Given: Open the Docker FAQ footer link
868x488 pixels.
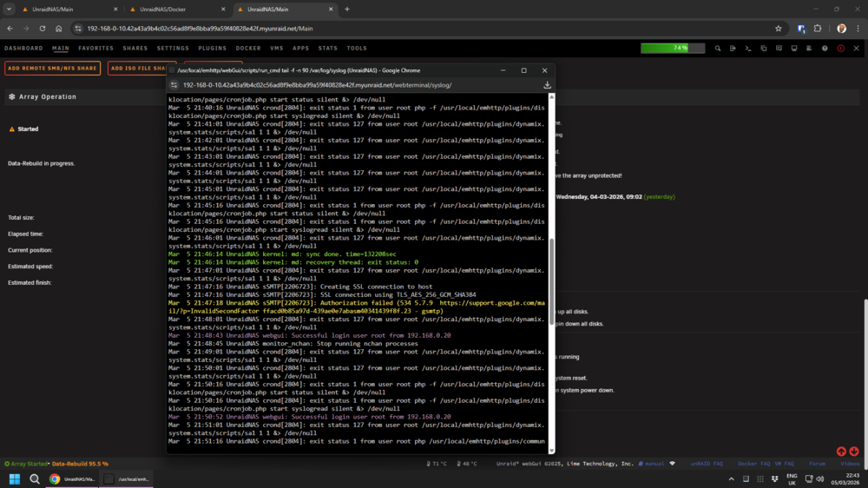Looking at the screenshot, I should pyautogui.click(x=753, y=464).
